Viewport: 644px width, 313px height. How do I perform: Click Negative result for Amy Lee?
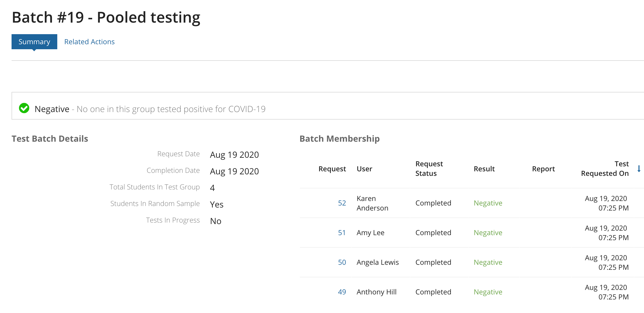(x=488, y=233)
